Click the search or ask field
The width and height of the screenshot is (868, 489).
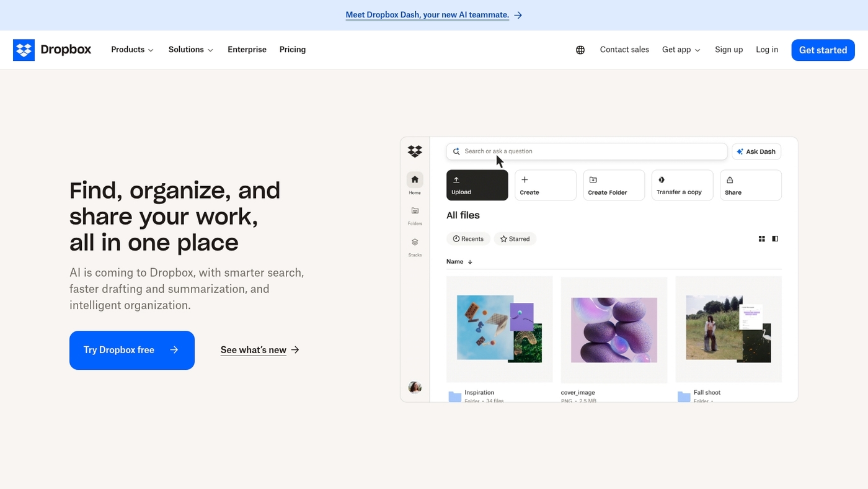[x=586, y=151]
